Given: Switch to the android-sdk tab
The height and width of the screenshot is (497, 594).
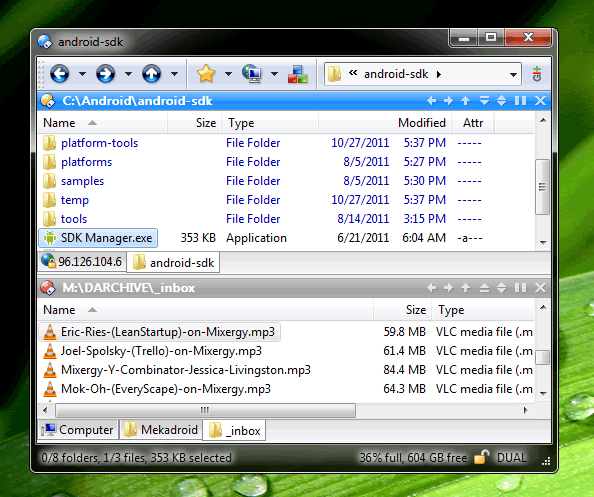Looking at the screenshot, I should pos(173,263).
